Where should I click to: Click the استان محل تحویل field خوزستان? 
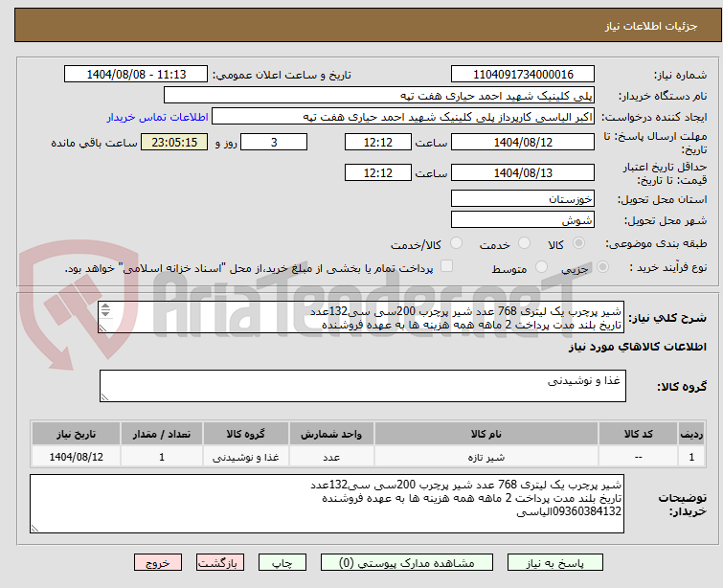coord(523,199)
